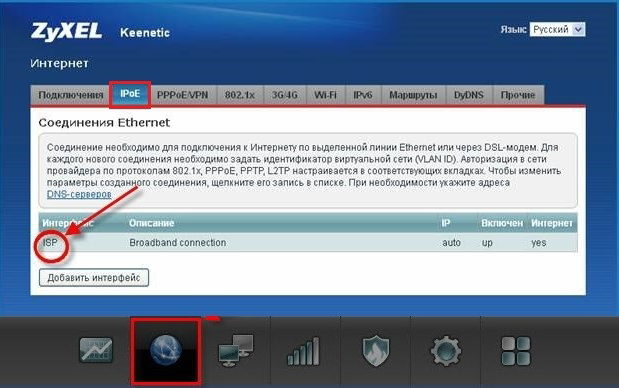This screenshot has width=619, height=388.
Task: Follow the DNS-серверов link
Action: (79, 194)
